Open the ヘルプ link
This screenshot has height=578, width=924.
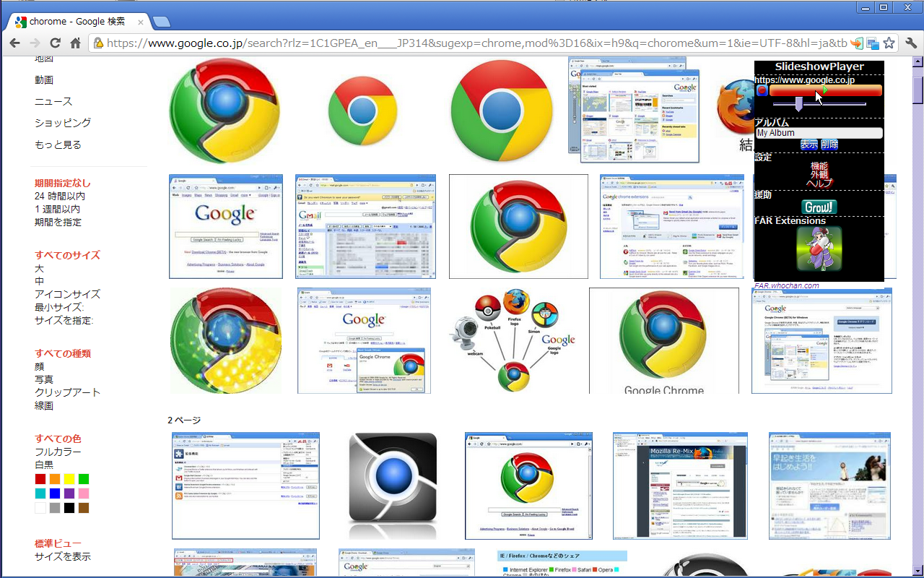[819, 184]
